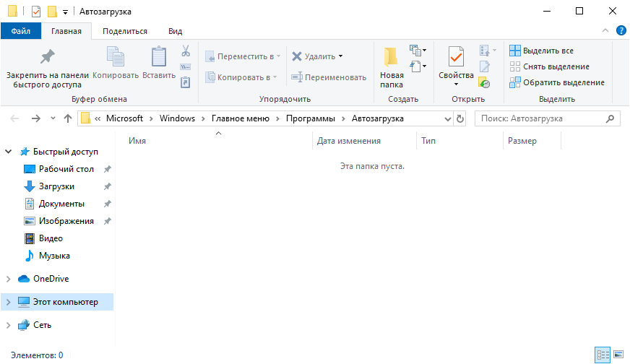Navigate up one folder level arrow
Screen dimensions: 630x364
(68, 118)
